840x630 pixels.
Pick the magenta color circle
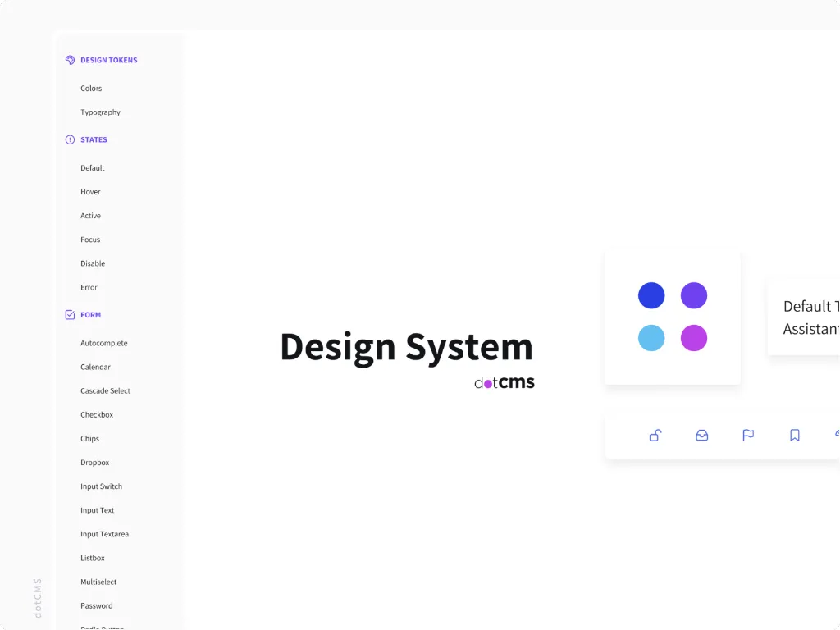(694, 338)
